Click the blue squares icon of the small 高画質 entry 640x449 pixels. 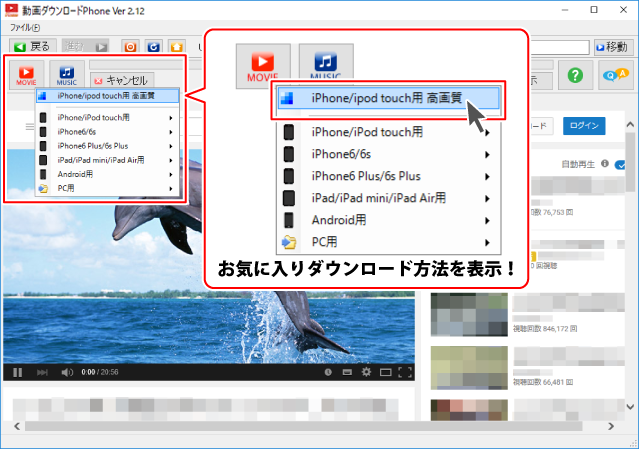pyautogui.click(x=42, y=96)
